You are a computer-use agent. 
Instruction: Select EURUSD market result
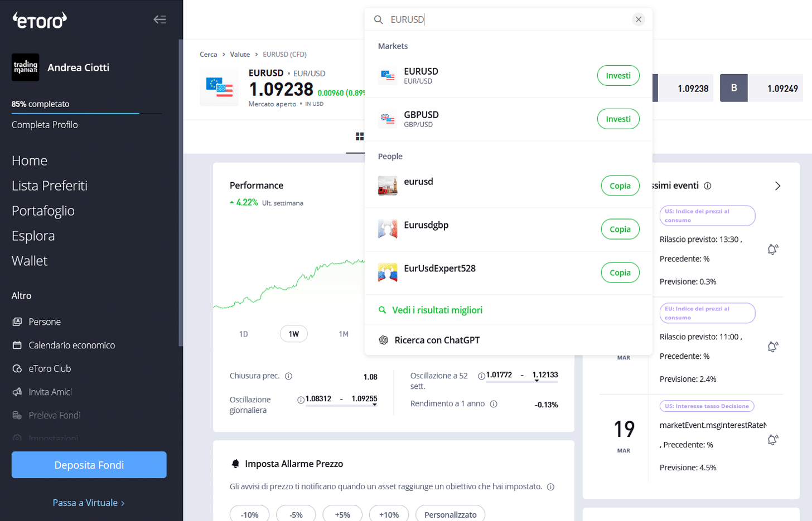point(507,76)
